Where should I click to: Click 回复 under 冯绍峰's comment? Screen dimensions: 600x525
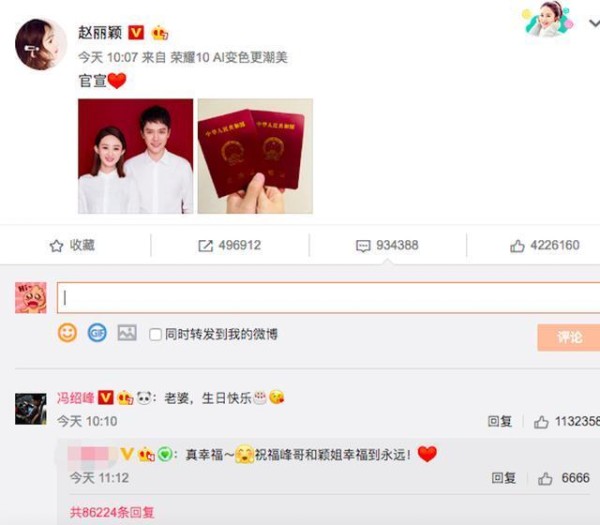point(500,421)
